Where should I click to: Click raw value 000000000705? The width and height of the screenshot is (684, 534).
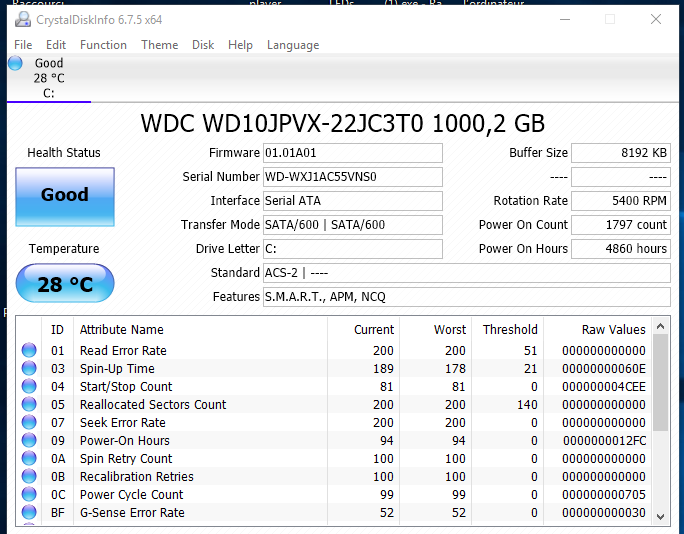tap(604, 494)
